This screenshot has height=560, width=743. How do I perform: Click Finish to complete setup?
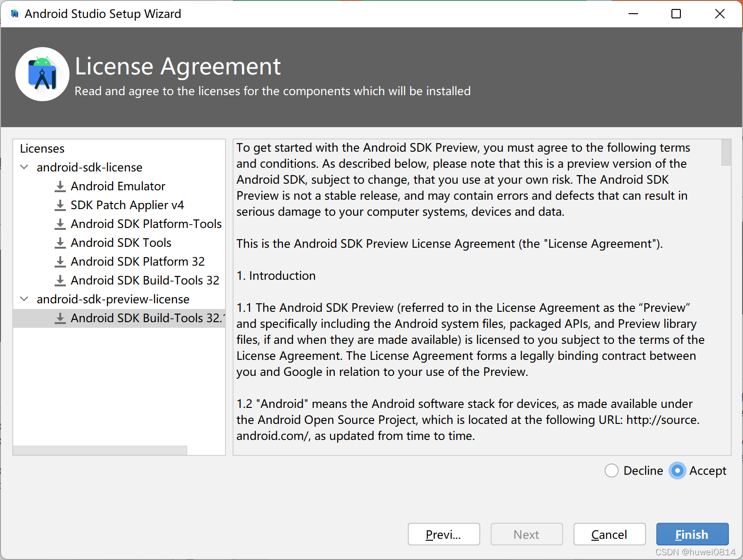[x=692, y=534]
